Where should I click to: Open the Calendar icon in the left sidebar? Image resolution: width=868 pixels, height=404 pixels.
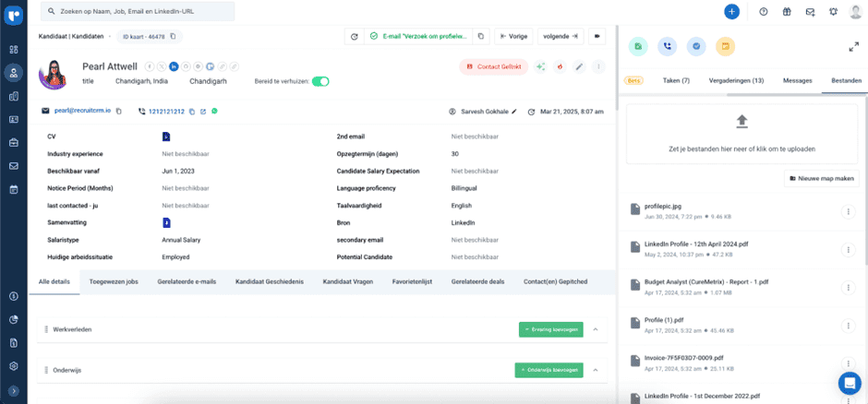coord(14,190)
